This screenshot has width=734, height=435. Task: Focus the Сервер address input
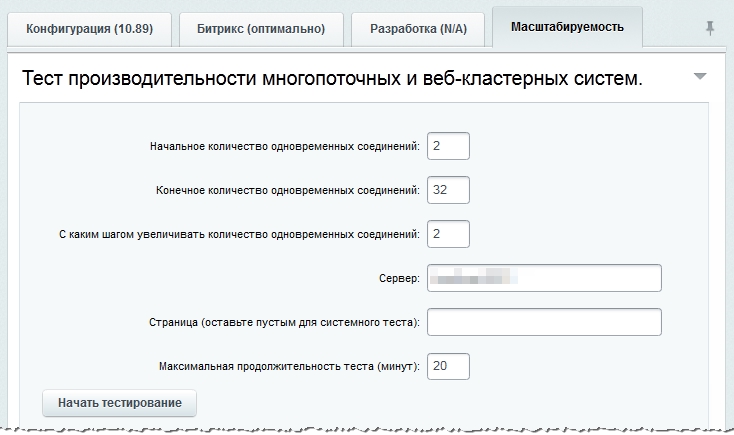tap(544, 278)
